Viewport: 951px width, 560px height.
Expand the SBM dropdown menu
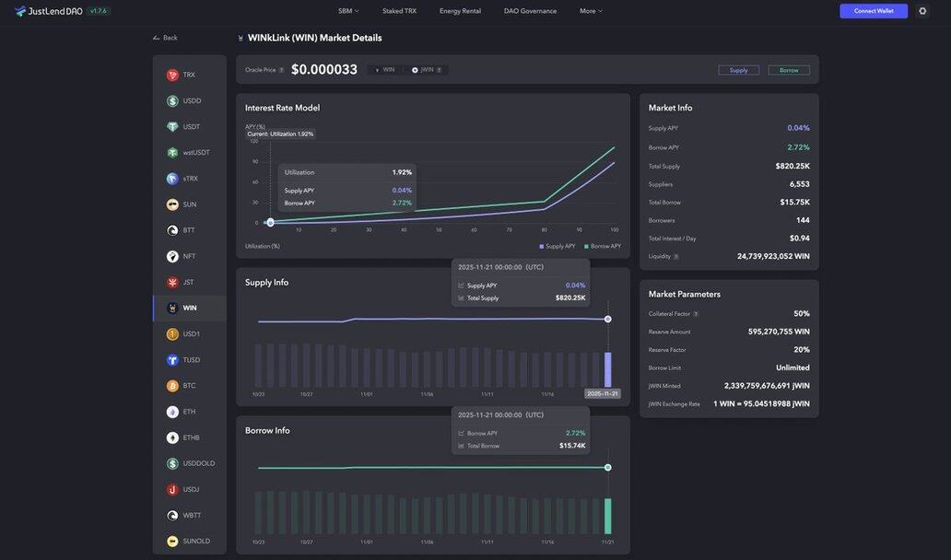348,11
